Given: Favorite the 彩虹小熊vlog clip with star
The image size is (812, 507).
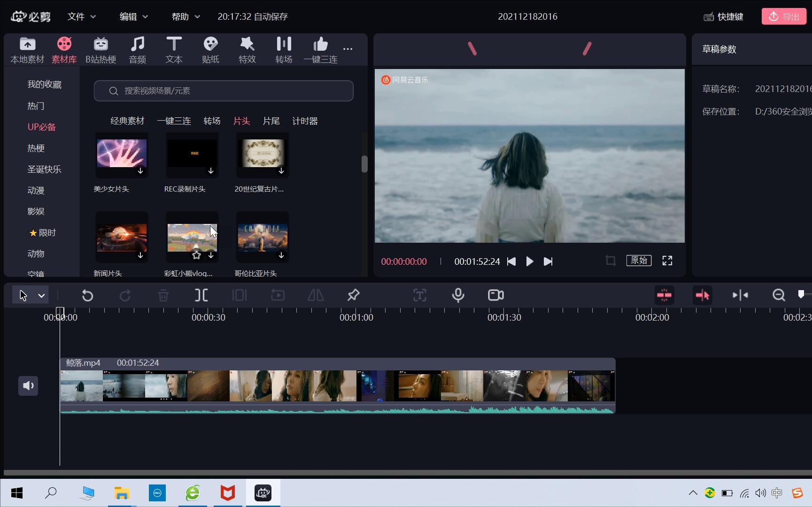Looking at the screenshot, I should tap(196, 255).
